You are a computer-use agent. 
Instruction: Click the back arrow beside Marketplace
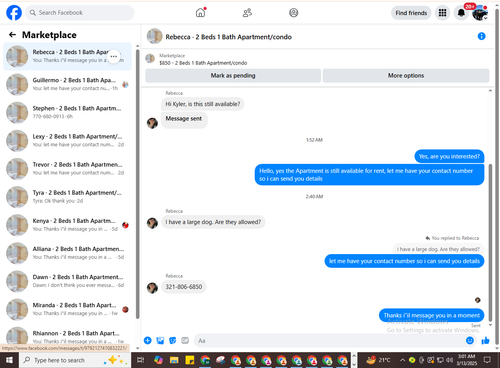(x=12, y=35)
